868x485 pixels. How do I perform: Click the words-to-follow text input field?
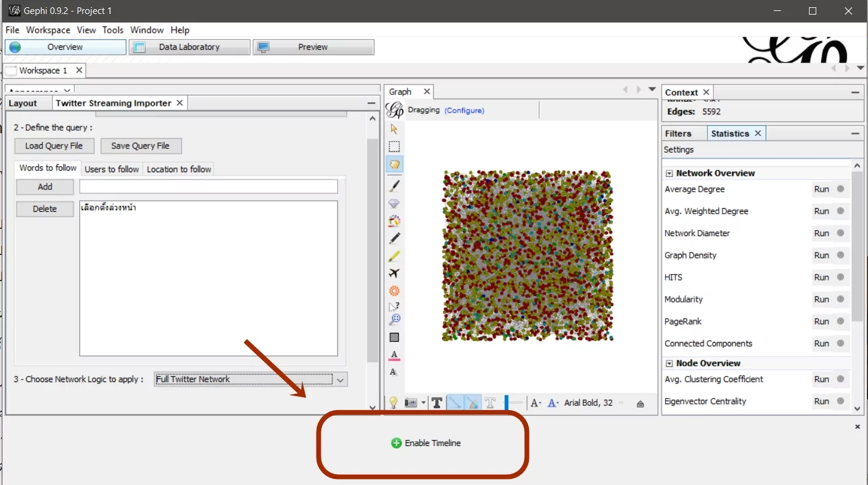pos(208,186)
